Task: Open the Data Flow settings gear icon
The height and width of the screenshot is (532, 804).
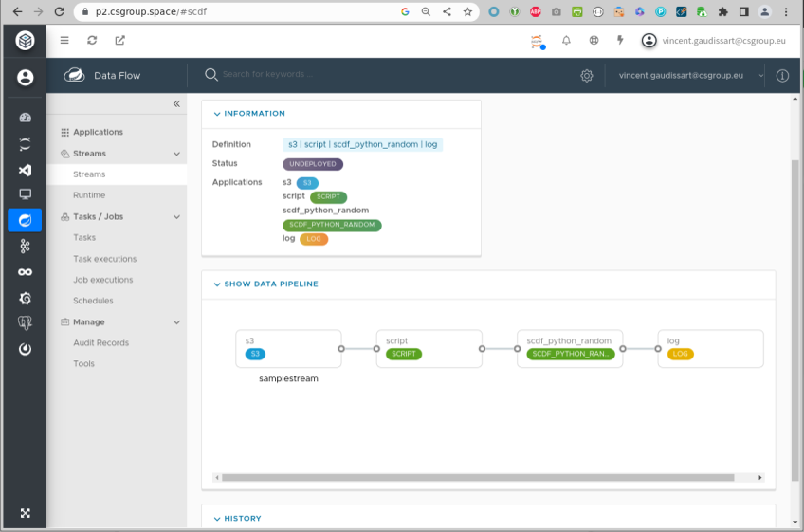Action: [x=587, y=76]
